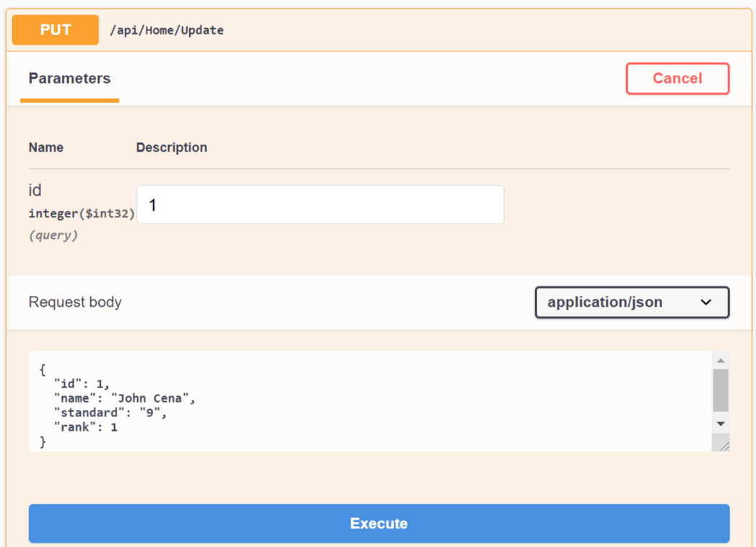Click the Cancel button
This screenshot has width=756, height=547.
pyautogui.click(x=677, y=78)
